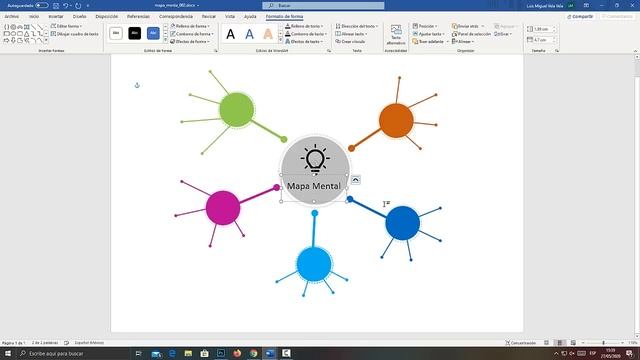Click the Redo icon in quick access
This screenshot has width=640, height=360.
(x=78, y=6)
